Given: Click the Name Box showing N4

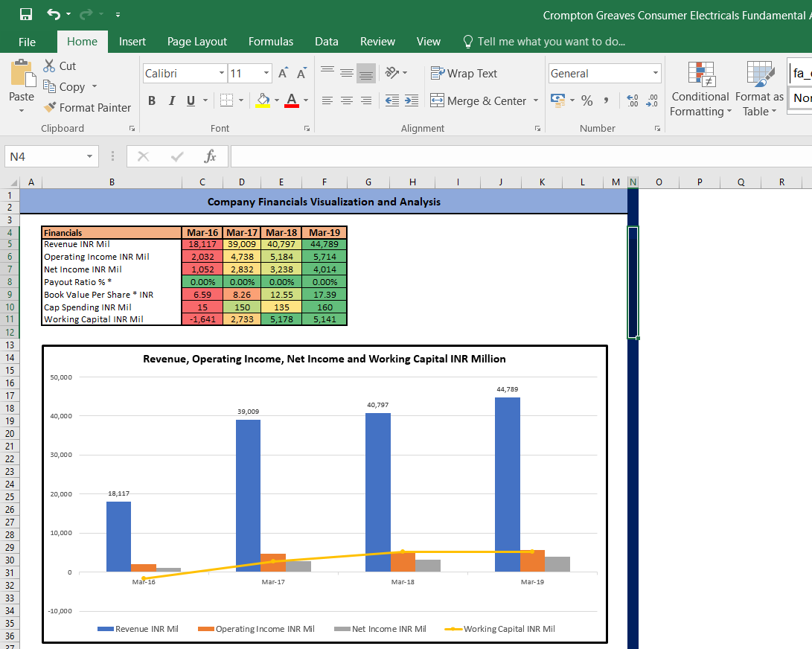Looking at the screenshot, I should point(51,156).
